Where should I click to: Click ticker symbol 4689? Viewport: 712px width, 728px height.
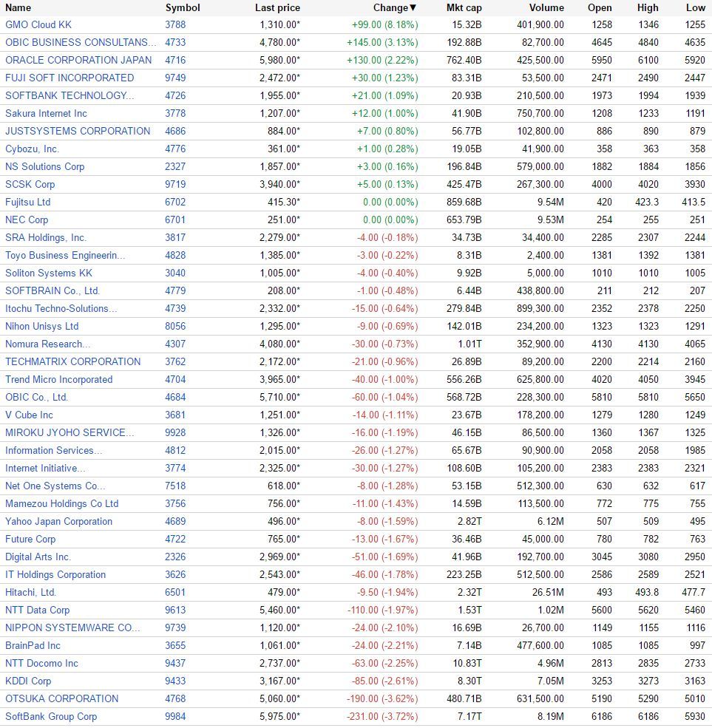click(175, 521)
